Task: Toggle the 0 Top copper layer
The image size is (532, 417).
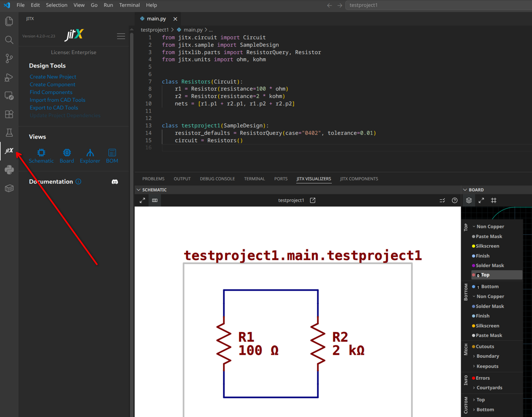Action: coord(497,275)
